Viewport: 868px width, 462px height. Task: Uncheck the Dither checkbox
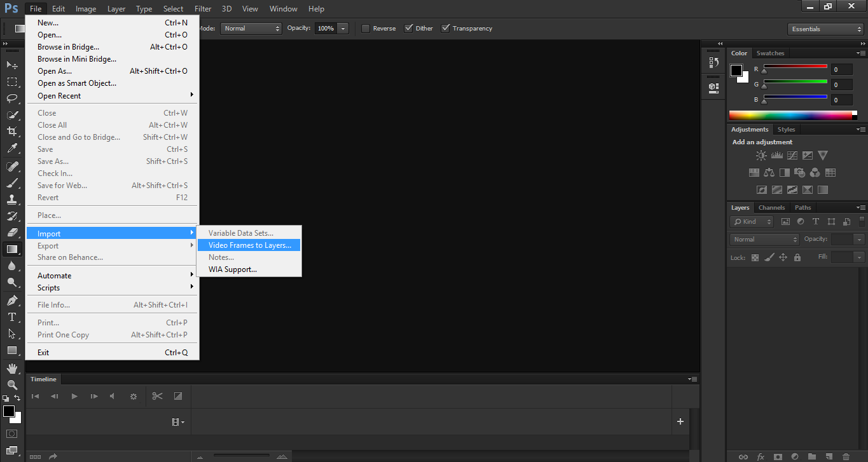409,28
